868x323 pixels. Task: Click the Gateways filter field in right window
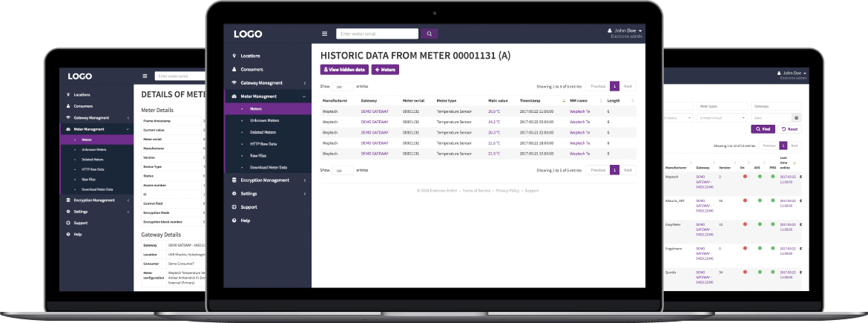(776, 106)
